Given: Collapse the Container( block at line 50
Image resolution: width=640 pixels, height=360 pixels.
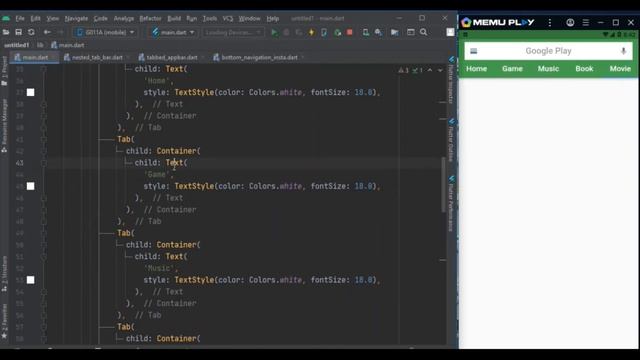Looking at the screenshot, I should point(44,245).
